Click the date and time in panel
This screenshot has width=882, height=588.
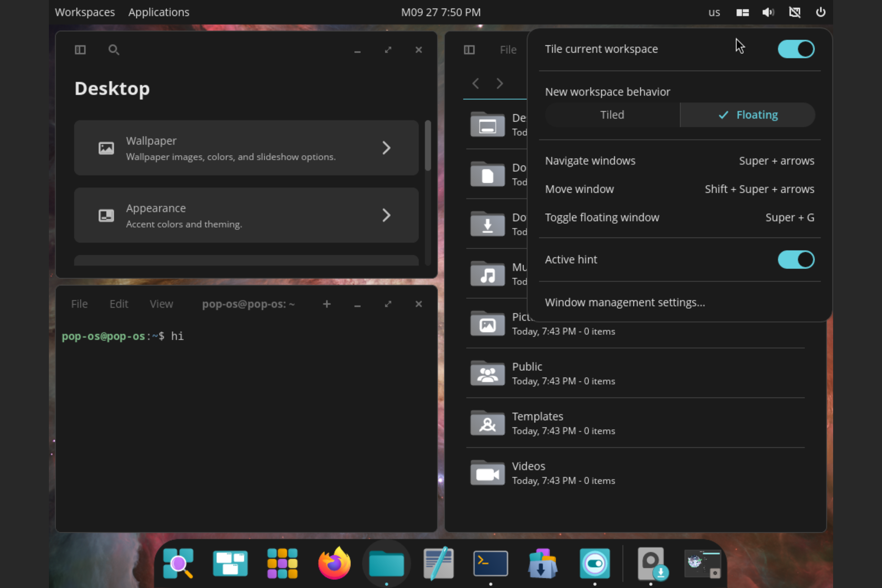[x=441, y=12]
